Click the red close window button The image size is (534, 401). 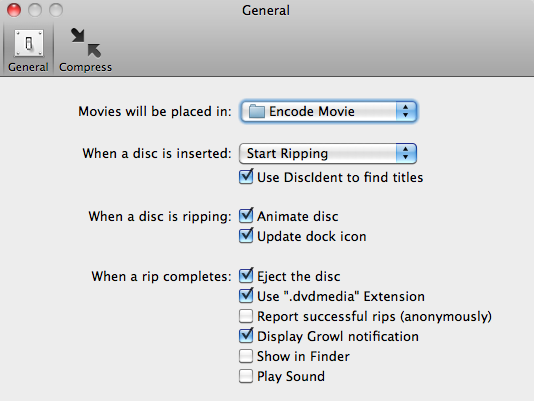tap(14, 10)
